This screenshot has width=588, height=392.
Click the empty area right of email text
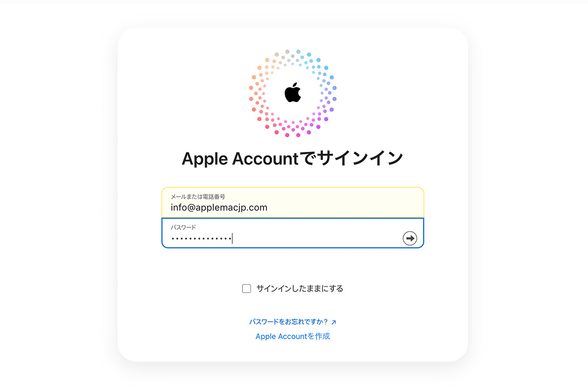[345, 207]
